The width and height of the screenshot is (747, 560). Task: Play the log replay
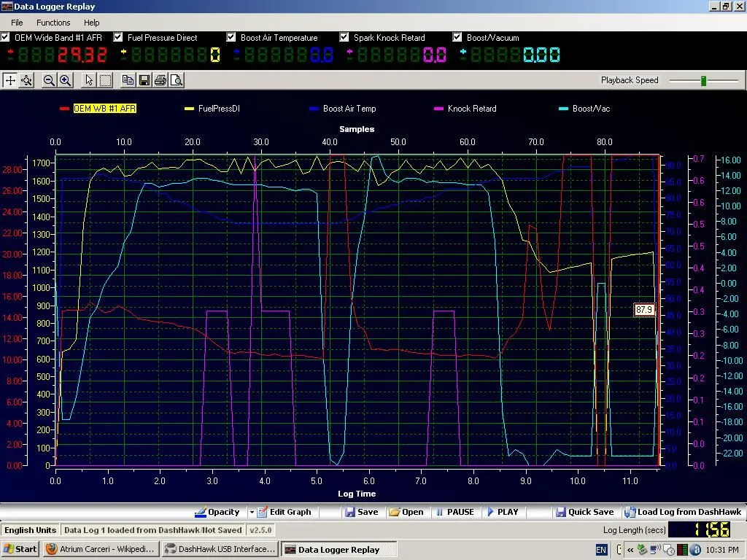[503, 512]
